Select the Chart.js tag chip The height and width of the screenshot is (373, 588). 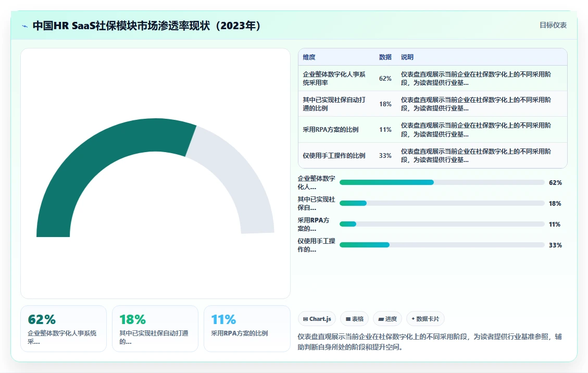coord(317,319)
